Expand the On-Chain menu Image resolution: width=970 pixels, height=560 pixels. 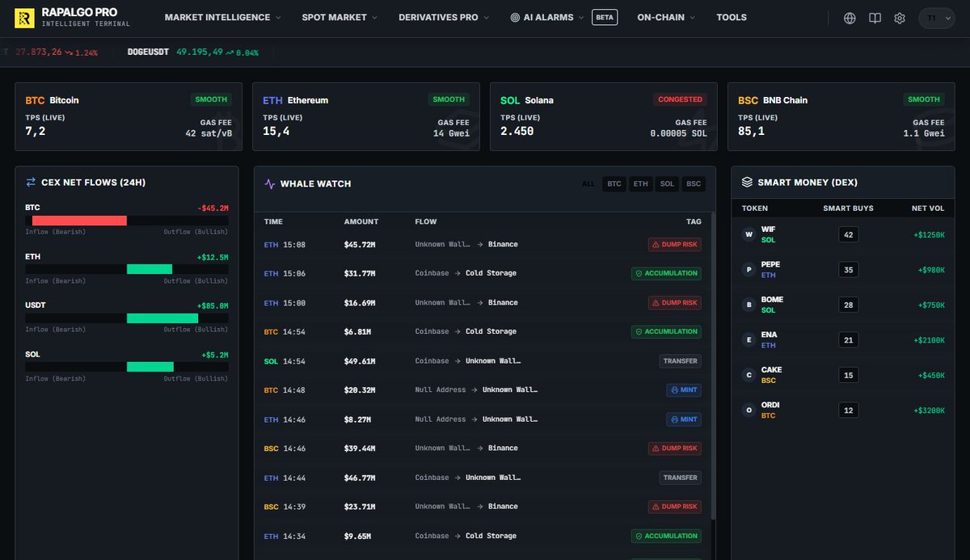(665, 18)
